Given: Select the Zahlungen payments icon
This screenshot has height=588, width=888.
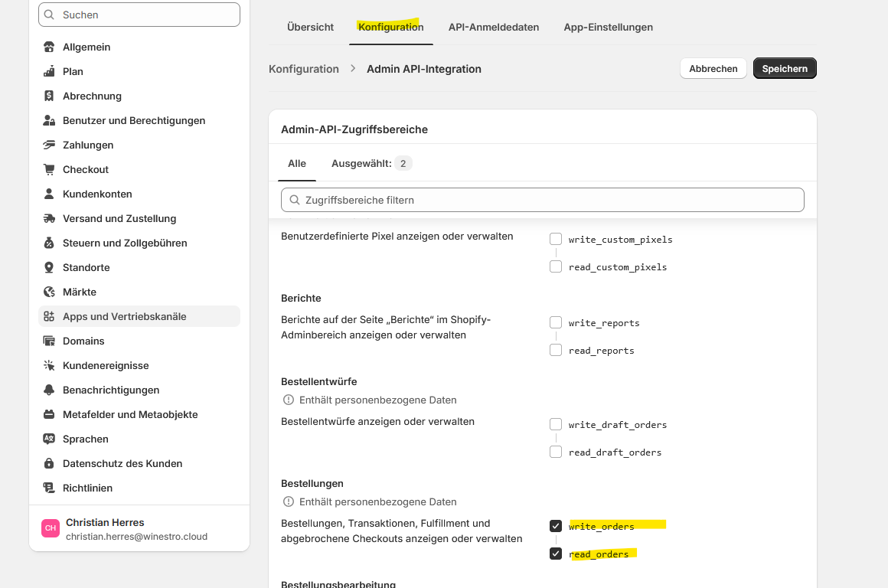Looking at the screenshot, I should click(x=49, y=145).
